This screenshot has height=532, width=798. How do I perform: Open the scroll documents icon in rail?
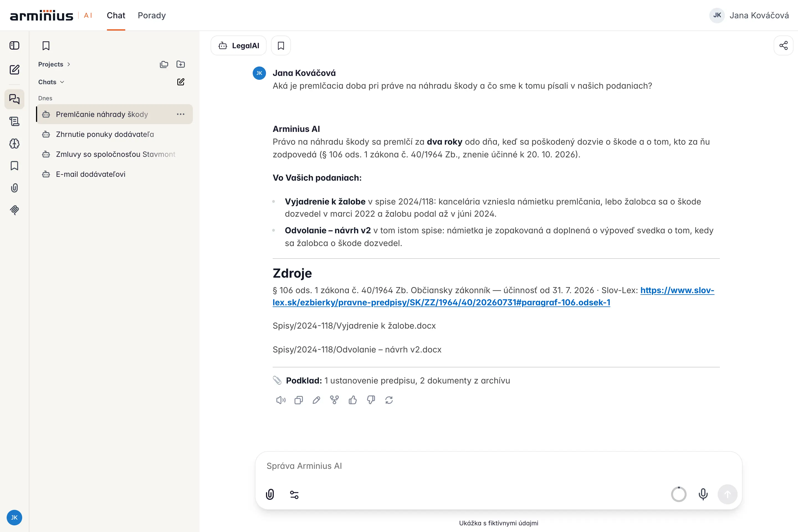point(14,121)
